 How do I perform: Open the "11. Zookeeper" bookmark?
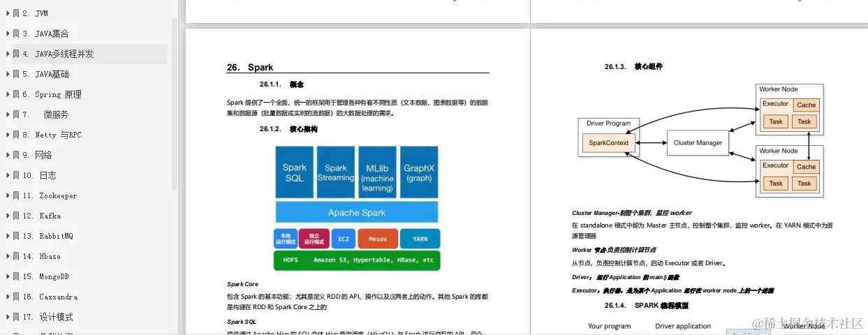coord(50,195)
